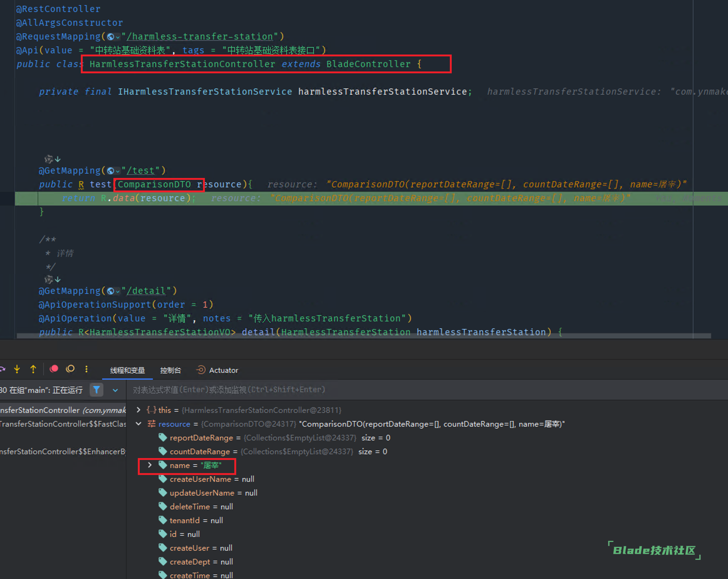The image size is (728, 579).
Task: Open the debug toolbar more options menu
Action: [x=86, y=369]
